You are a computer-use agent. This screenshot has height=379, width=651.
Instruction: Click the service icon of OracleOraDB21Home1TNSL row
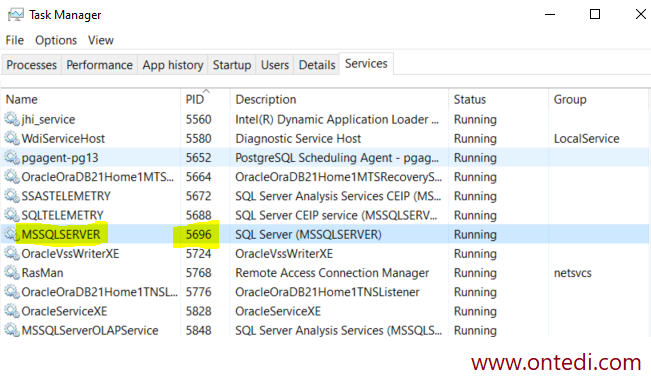coord(12,292)
